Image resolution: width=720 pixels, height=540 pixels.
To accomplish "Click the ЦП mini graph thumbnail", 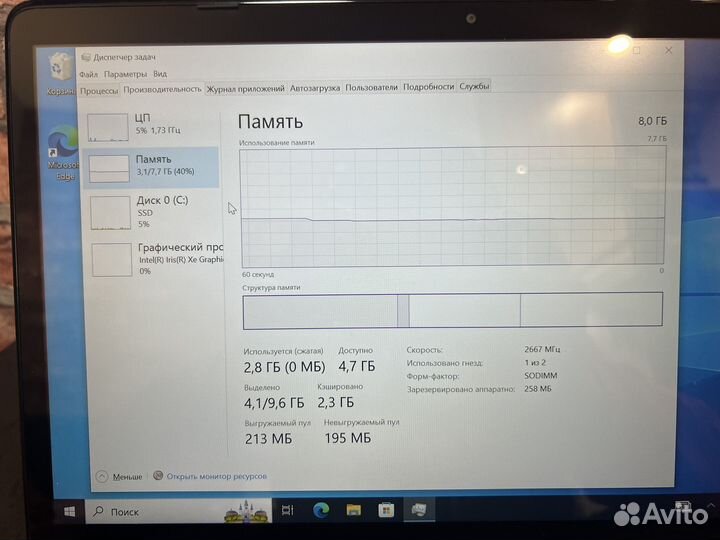I will coord(108,127).
